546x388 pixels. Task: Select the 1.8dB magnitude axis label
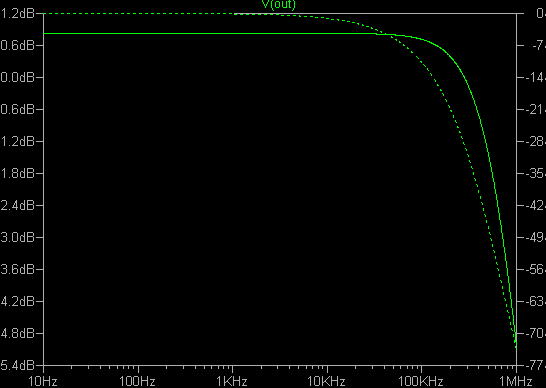coord(17,173)
